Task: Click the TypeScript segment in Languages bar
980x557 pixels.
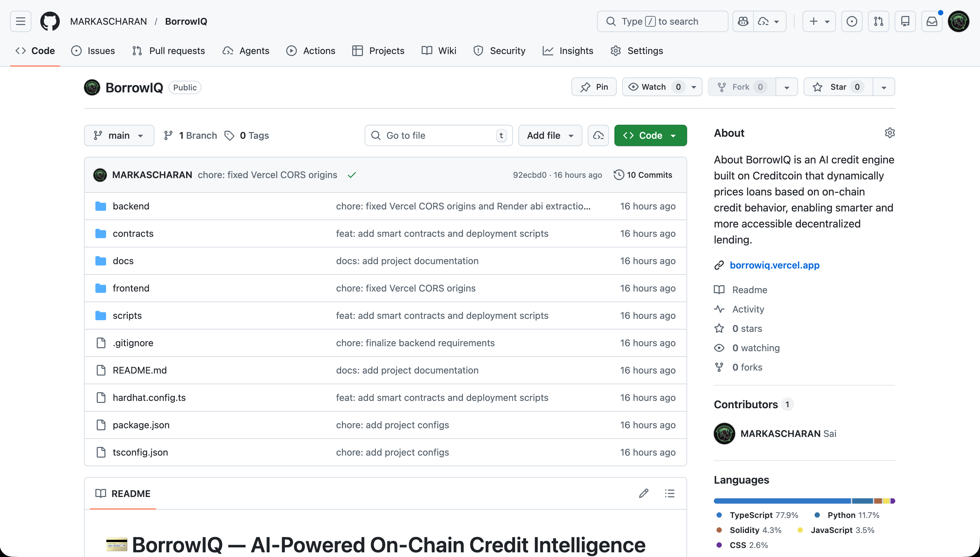Action: [782, 501]
